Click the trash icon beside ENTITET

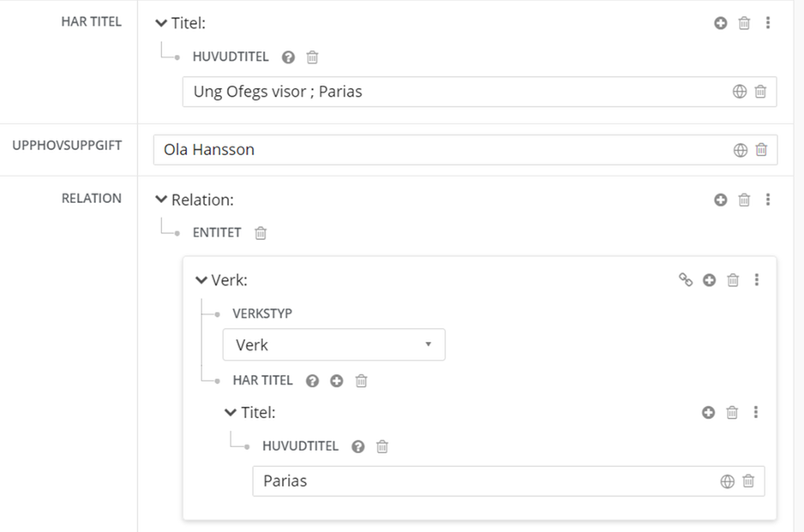point(261,233)
